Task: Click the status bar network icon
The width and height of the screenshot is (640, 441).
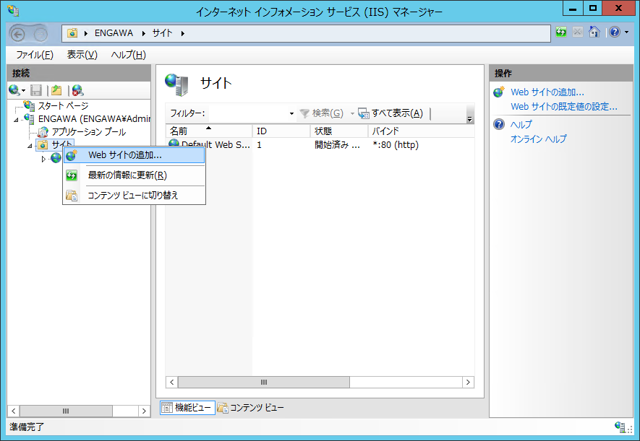Action: [620, 427]
